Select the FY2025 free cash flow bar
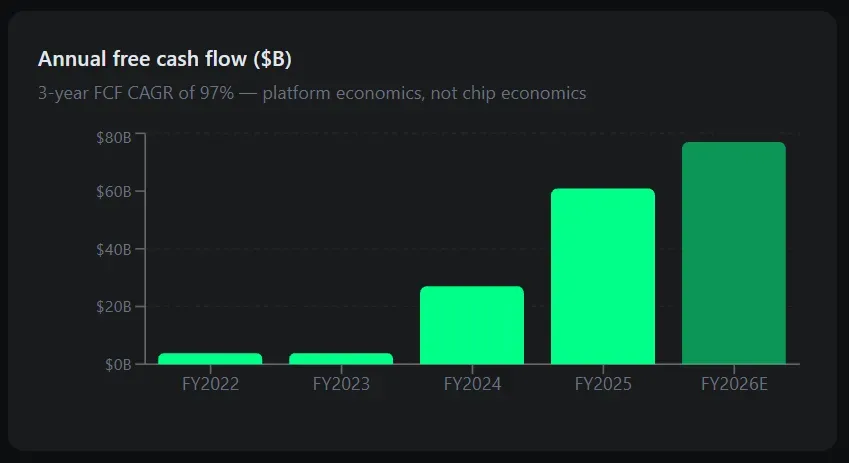 [603, 276]
